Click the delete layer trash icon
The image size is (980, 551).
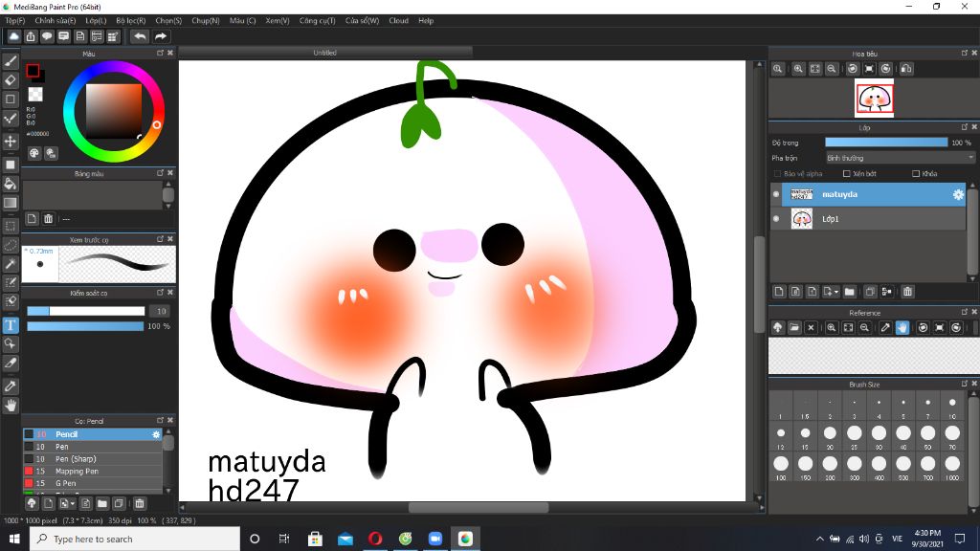(x=907, y=291)
